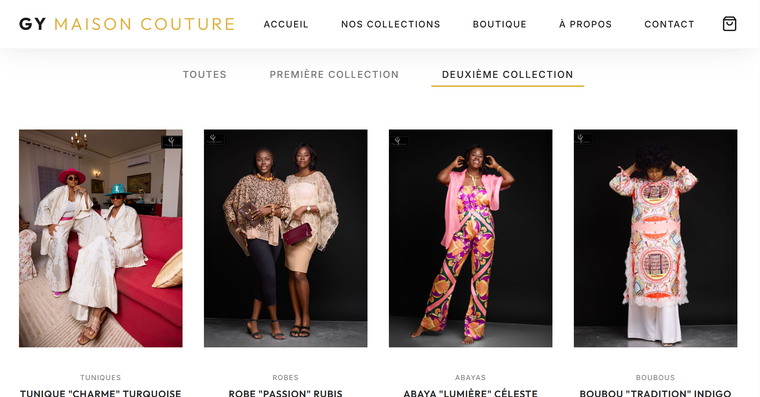Click the Tuniques category label
The image size is (760, 397).
point(101,377)
